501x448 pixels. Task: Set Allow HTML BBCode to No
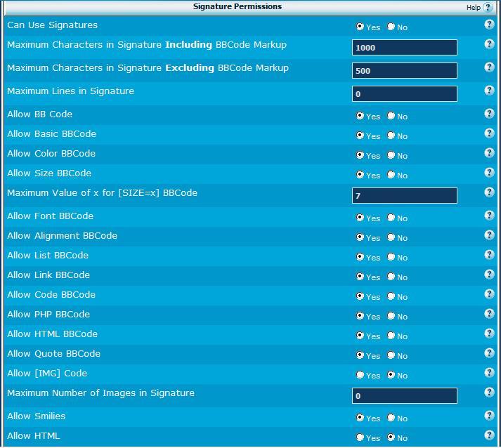coord(391,335)
